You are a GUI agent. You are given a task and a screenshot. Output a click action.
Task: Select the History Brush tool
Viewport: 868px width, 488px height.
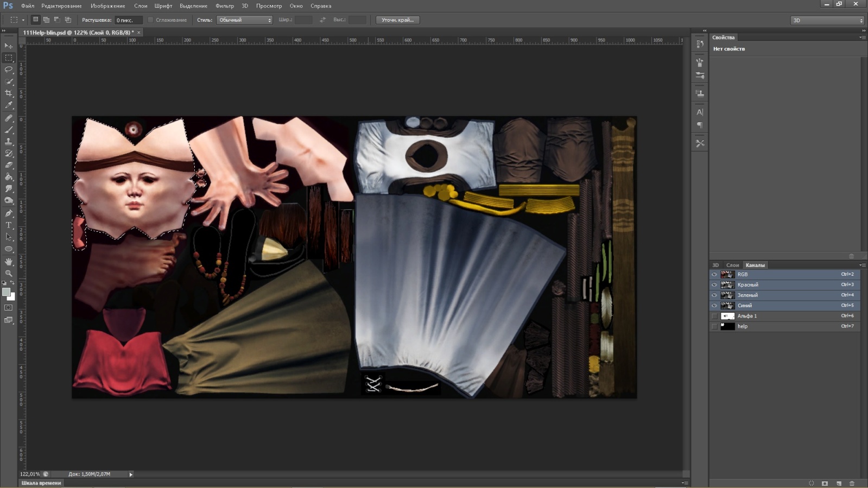point(9,154)
